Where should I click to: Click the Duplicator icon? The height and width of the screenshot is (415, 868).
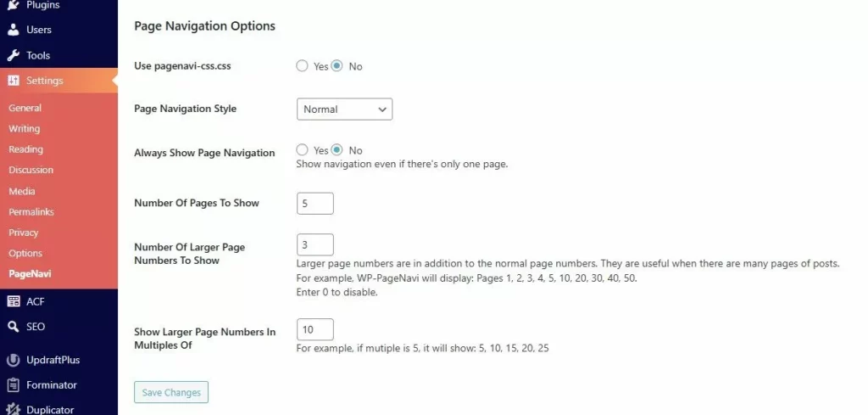(13, 409)
